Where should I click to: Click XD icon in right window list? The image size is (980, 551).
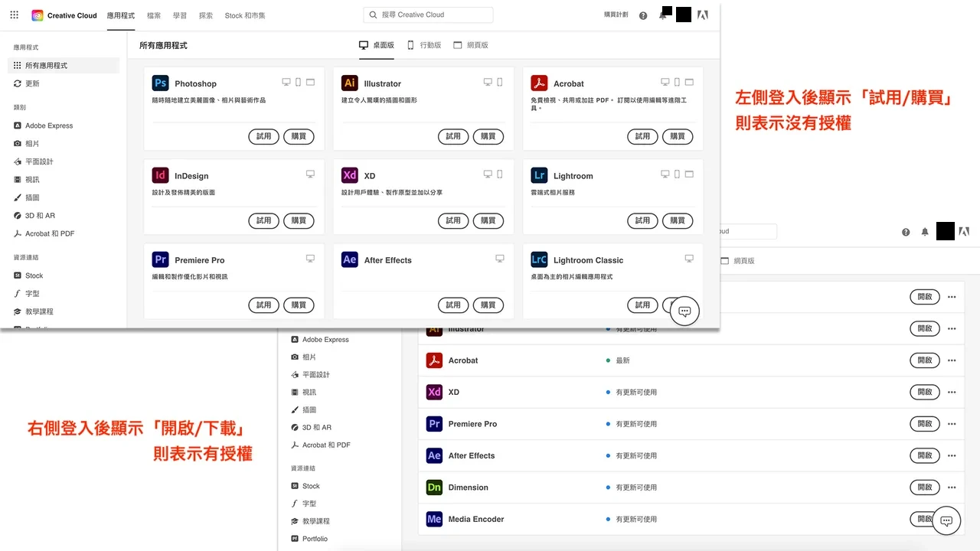coord(434,392)
